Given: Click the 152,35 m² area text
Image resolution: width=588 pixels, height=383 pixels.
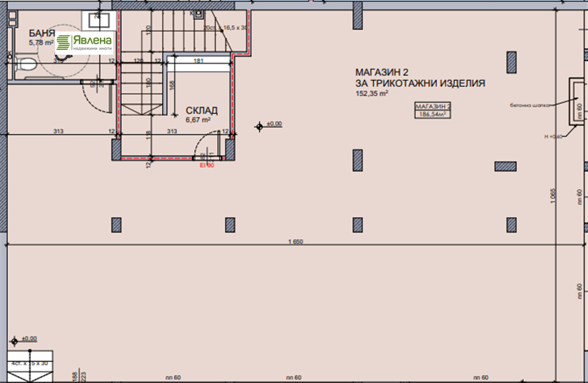Looking at the screenshot, I should (372, 94).
